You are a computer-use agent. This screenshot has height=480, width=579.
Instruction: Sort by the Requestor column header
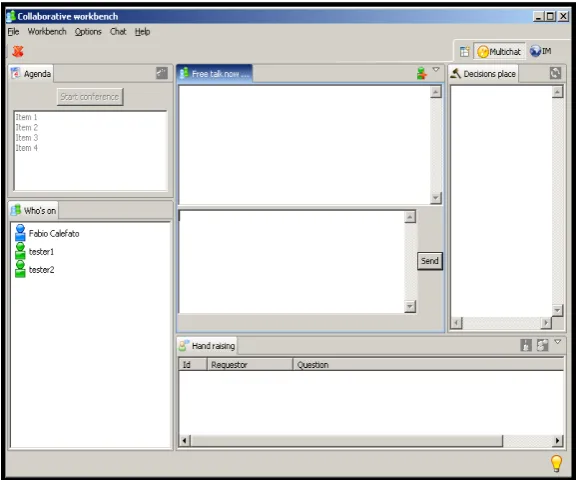(250, 364)
